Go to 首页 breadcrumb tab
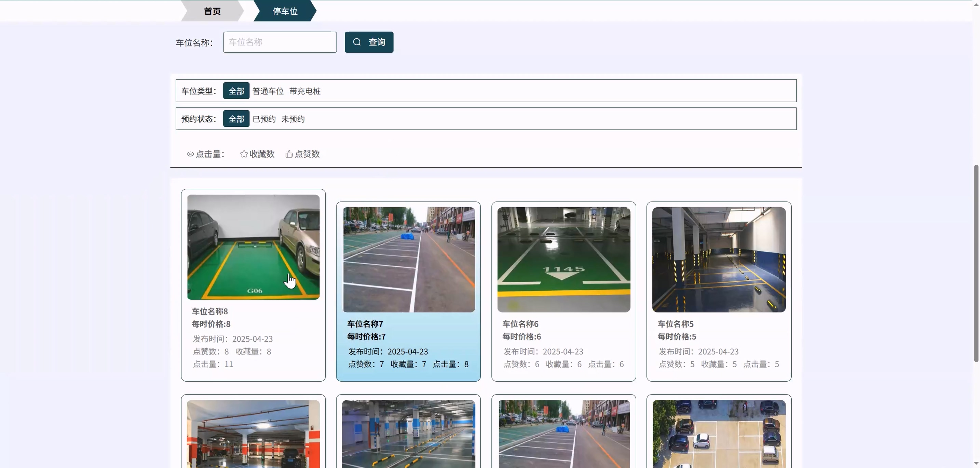Image resolution: width=980 pixels, height=468 pixels. pyautogui.click(x=212, y=11)
